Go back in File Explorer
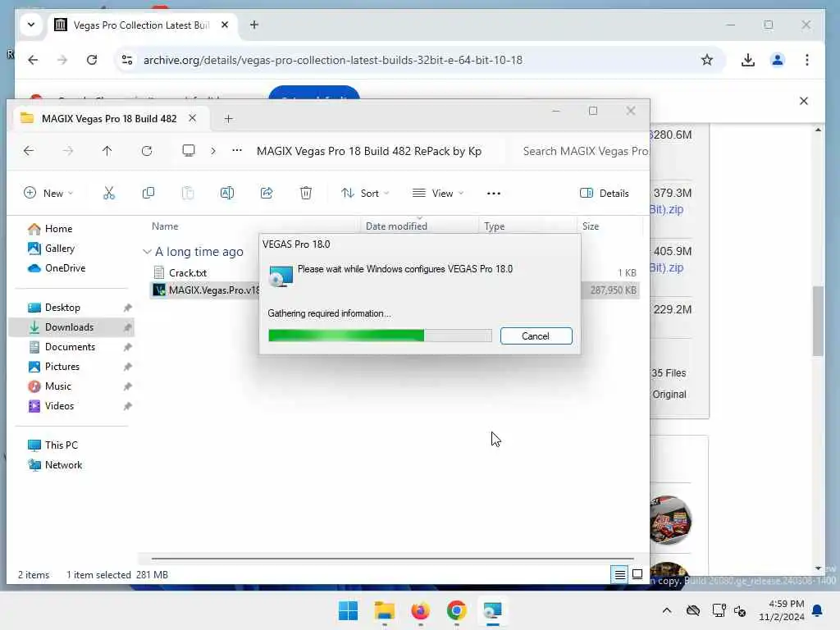Viewport: 840px width, 630px height. tap(29, 151)
